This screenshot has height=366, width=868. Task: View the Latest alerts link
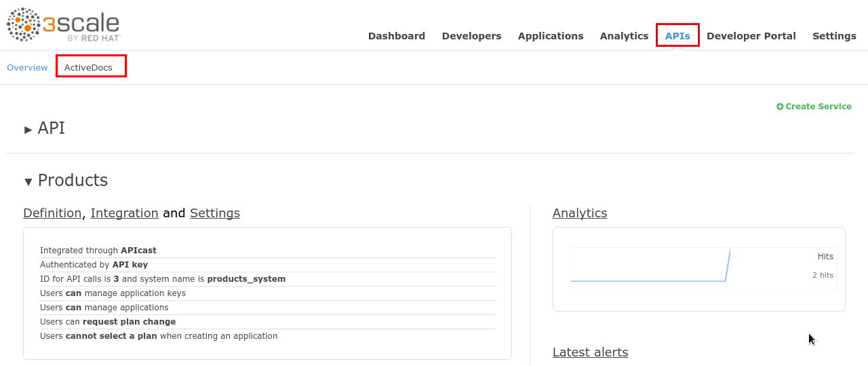(590, 352)
